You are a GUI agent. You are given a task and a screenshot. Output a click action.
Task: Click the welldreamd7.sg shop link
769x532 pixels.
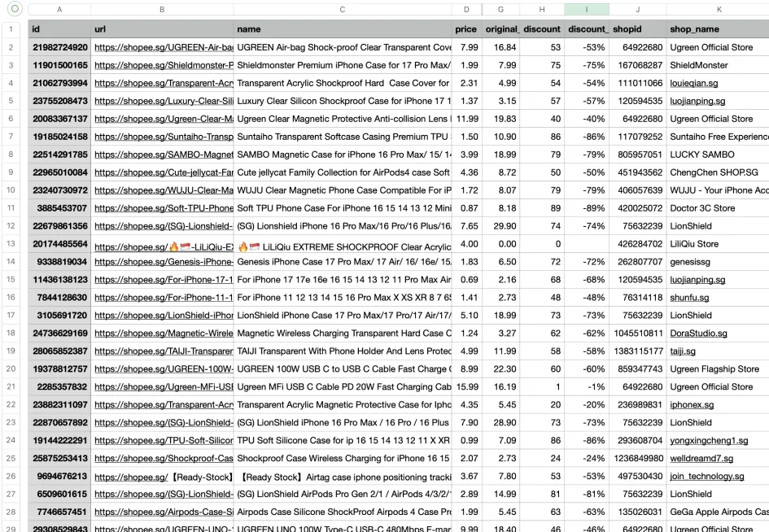[701, 458]
